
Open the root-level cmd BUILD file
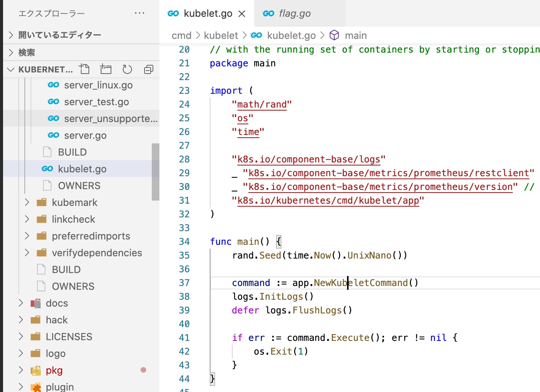(81, 270)
